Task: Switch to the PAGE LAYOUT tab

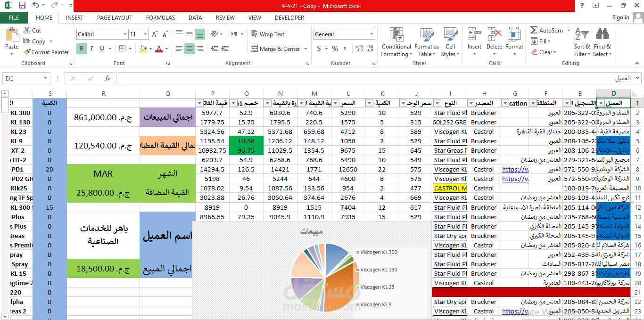Action: tap(115, 17)
